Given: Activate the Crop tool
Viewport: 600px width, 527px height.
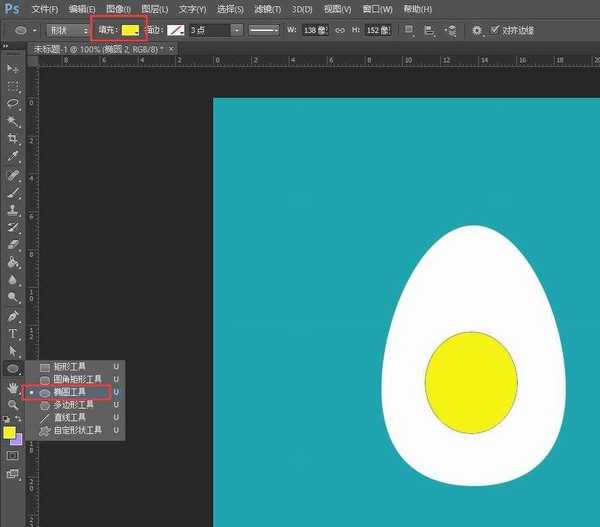Looking at the screenshot, I should pos(14,139).
